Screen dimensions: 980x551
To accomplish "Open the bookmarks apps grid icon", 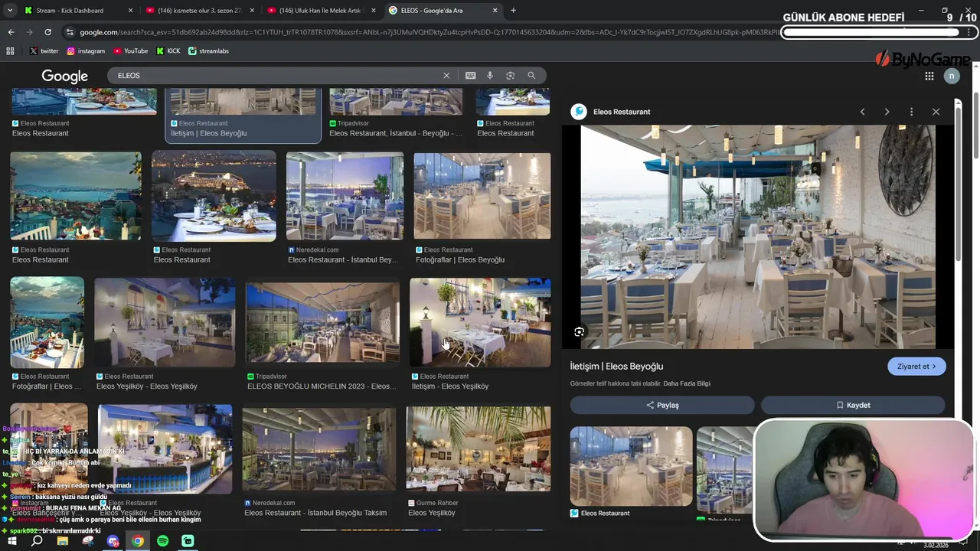I will [10, 51].
